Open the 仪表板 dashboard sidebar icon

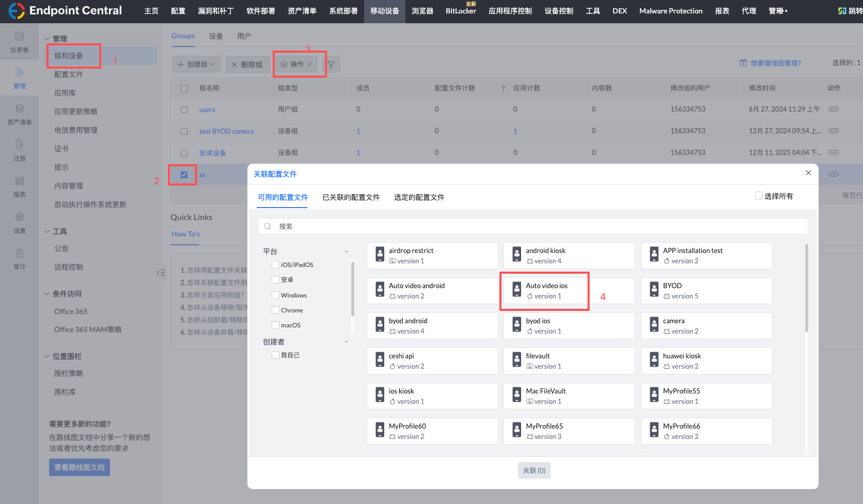click(x=20, y=42)
